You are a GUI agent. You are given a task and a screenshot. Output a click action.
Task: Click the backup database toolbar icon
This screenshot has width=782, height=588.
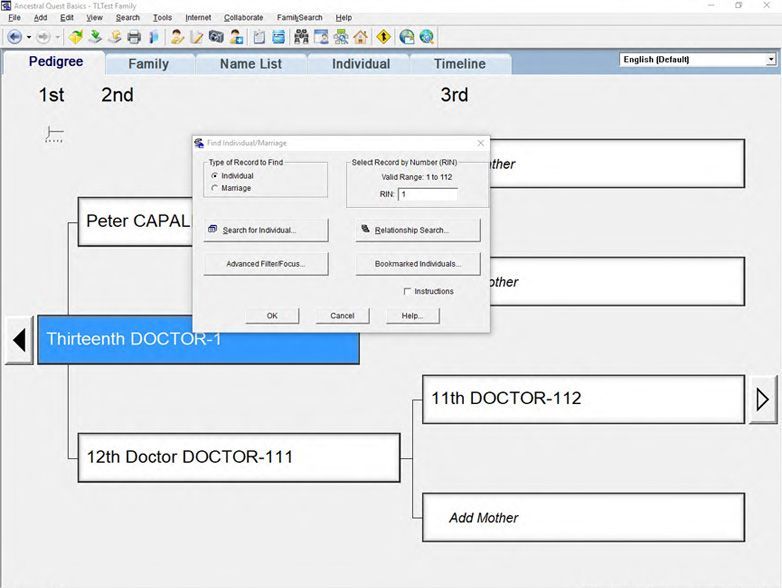(115, 37)
